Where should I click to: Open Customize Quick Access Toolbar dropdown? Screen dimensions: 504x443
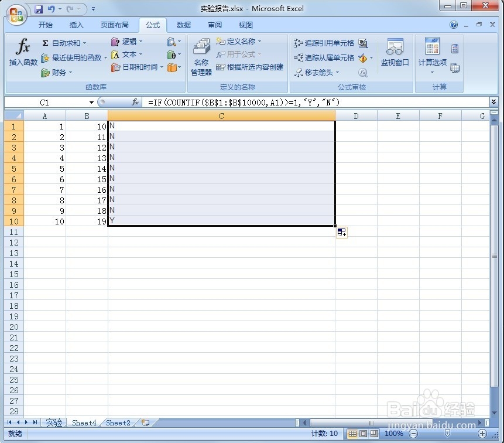tap(93, 9)
